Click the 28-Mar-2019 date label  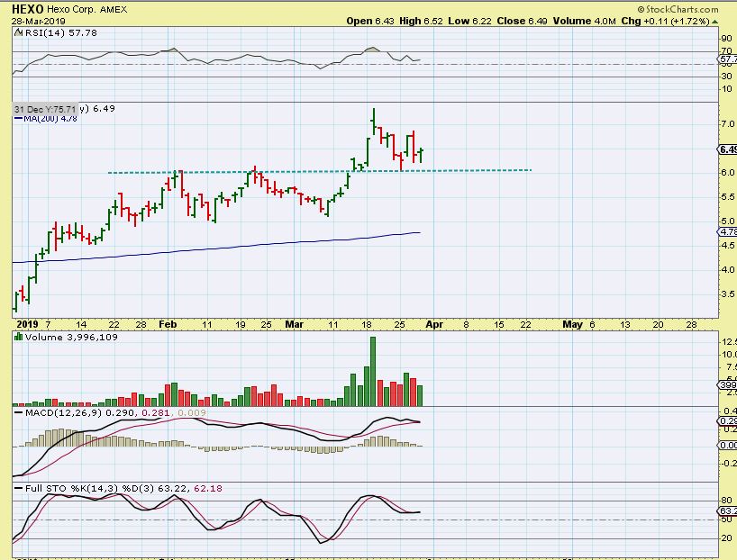tap(39, 21)
